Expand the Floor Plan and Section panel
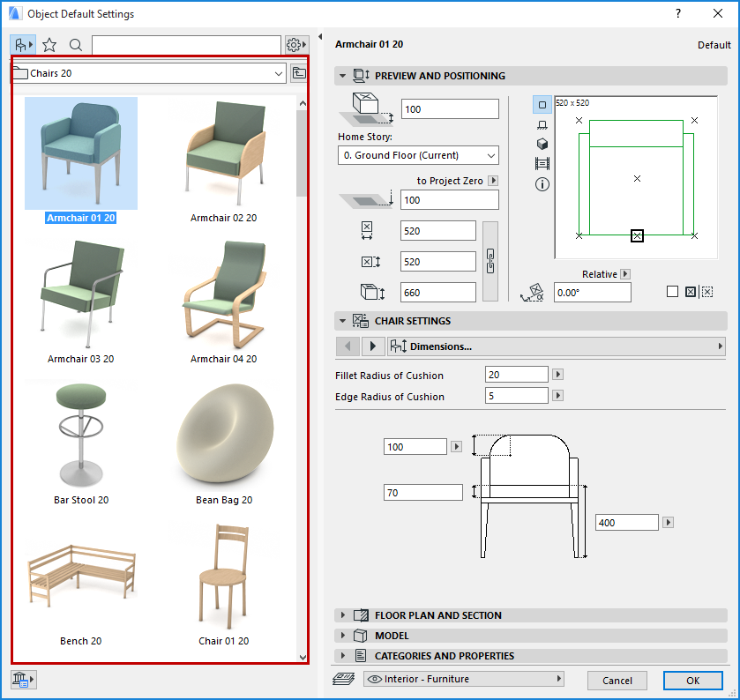 coord(437,615)
